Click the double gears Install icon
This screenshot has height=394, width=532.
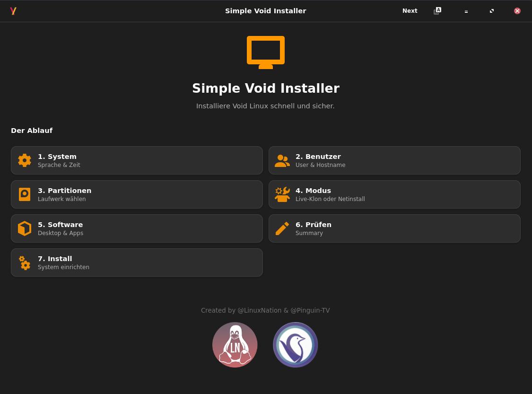click(x=25, y=263)
